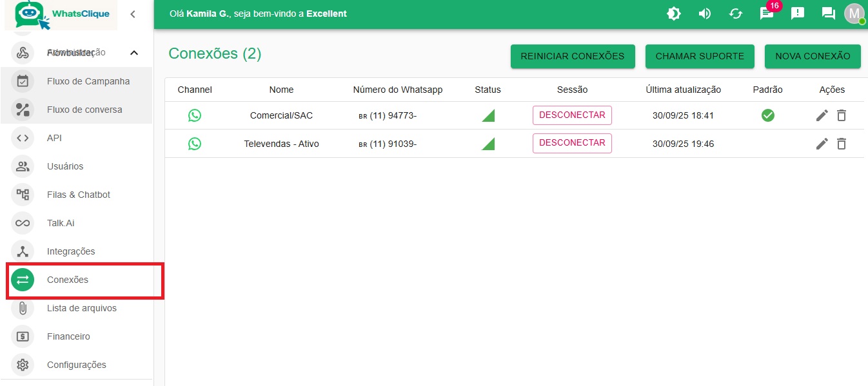Toggle dark mode brightness icon
The height and width of the screenshot is (386, 868).
674,14
